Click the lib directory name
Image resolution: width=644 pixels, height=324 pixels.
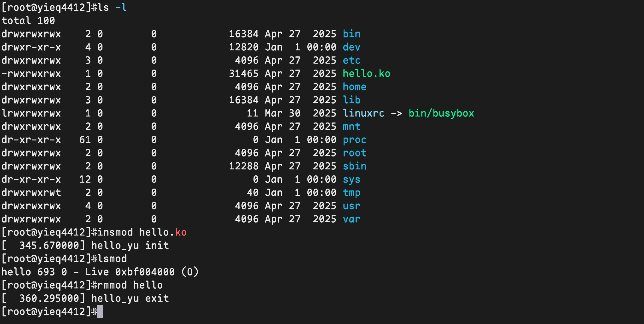tap(351, 100)
